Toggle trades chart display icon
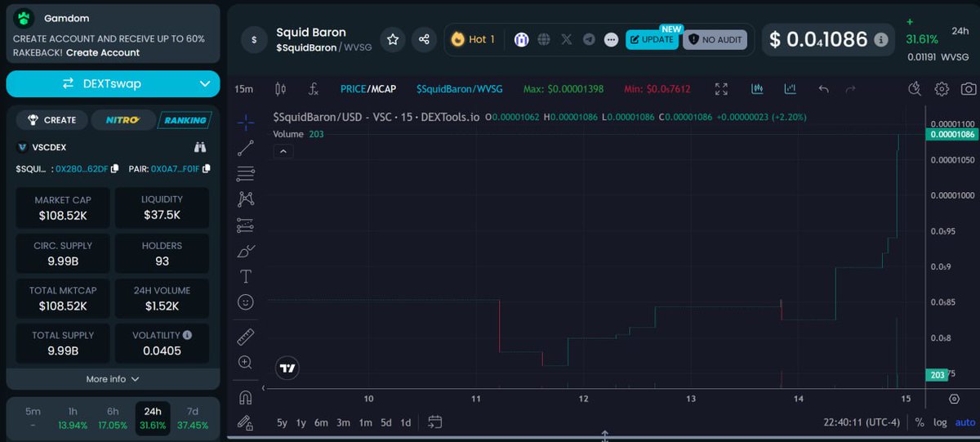 tap(757, 88)
